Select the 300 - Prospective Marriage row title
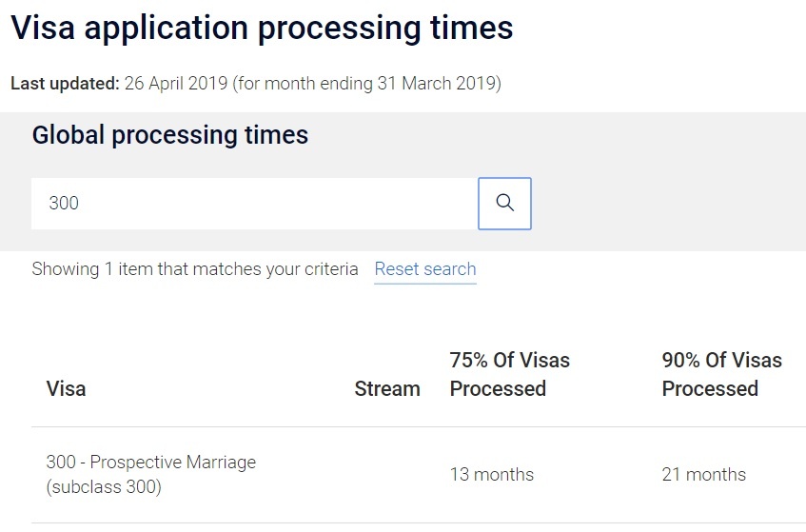The image size is (806, 532). point(150,463)
